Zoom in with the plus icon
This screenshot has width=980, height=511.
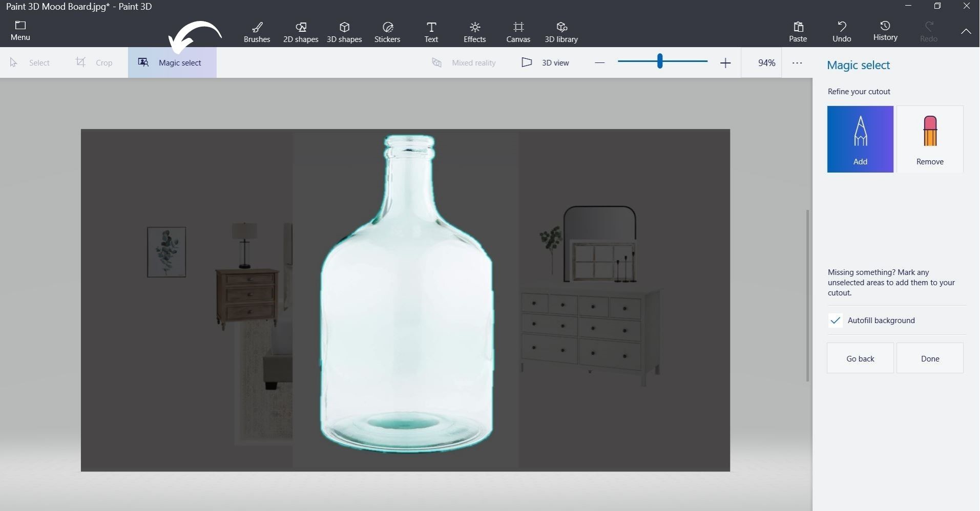(x=725, y=63)
